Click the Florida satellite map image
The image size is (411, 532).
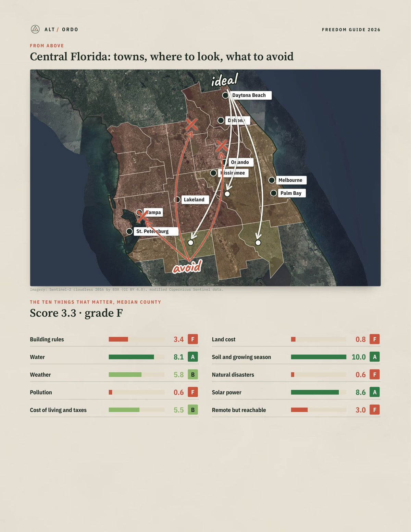click(206, 178)
